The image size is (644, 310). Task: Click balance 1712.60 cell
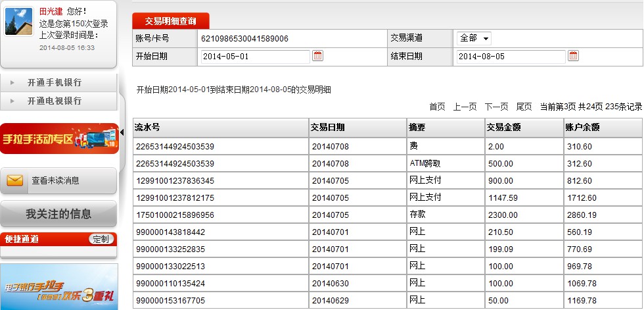click(x=603, y=197)
